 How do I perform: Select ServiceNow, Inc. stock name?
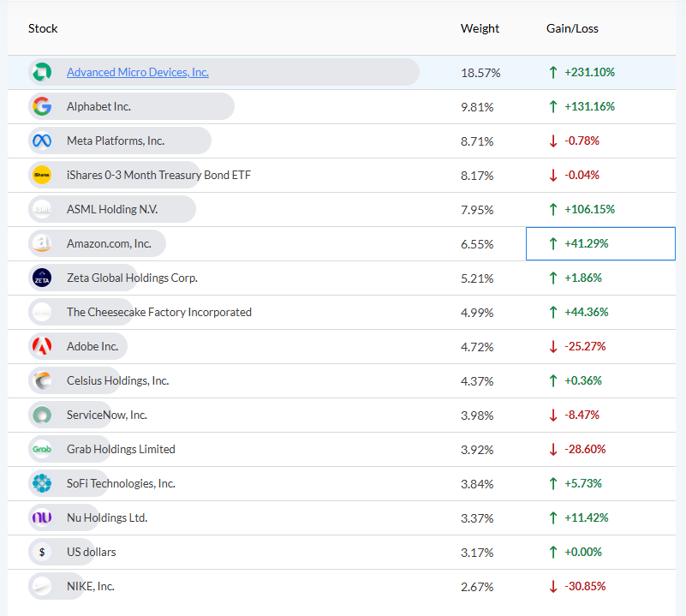[107, 415]
